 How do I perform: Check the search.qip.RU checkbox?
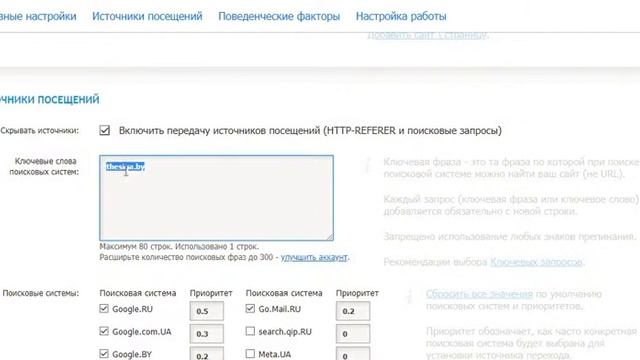point(250,331)
